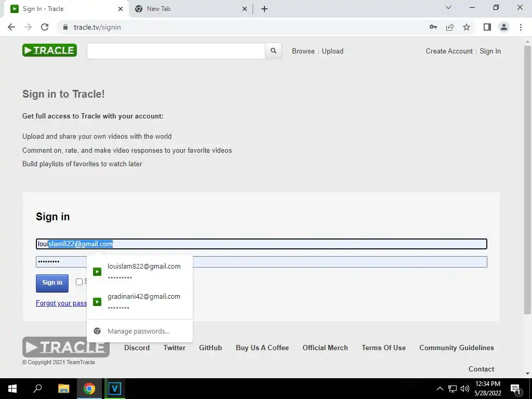The image size is (532, 399).
Task: Open Community Guidelines link
Action: (457, 348)
